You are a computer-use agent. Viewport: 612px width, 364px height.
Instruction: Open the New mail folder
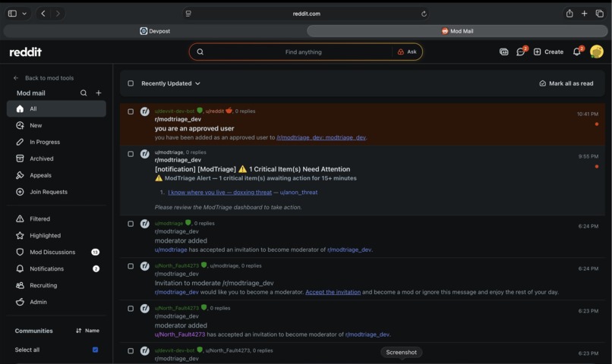tap(56, 125)
